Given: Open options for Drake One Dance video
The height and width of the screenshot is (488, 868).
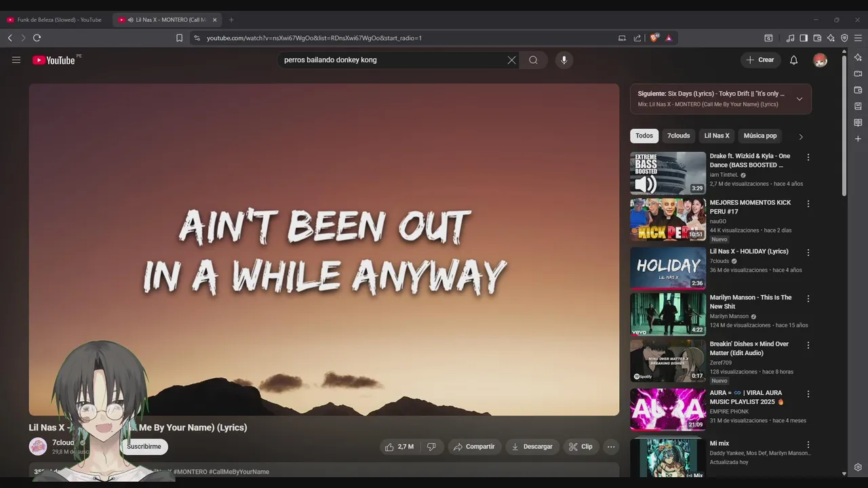Looking at the screenshot, I should (x=808, y=157).
